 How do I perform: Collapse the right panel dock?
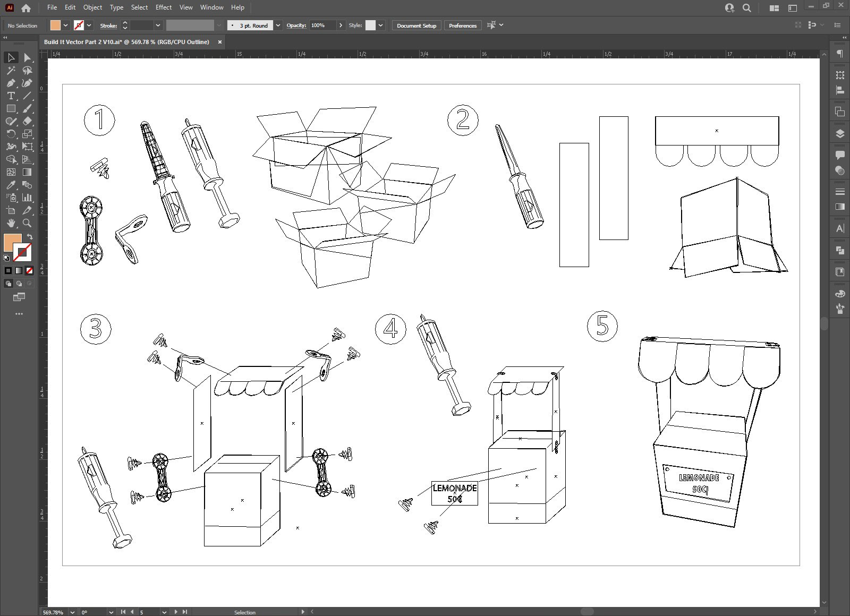[x=844, y=37]
